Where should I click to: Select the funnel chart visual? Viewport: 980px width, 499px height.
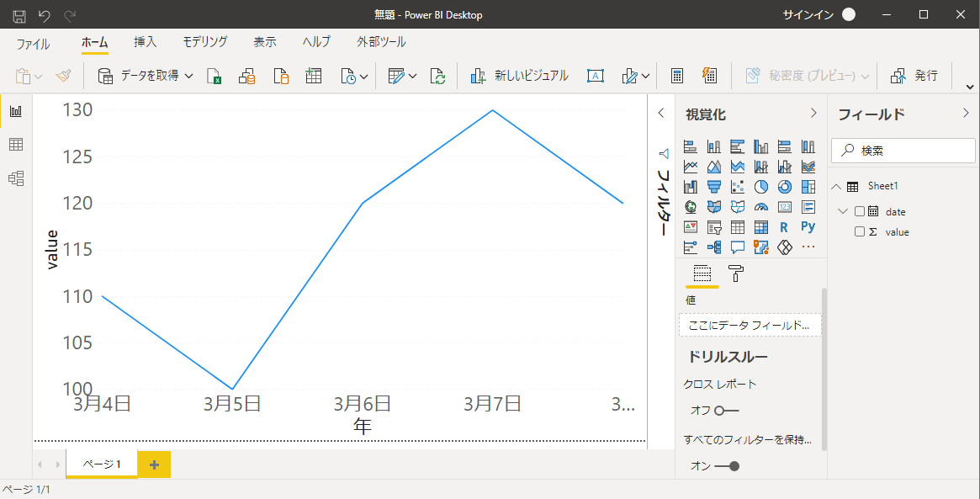click(713, 186)
